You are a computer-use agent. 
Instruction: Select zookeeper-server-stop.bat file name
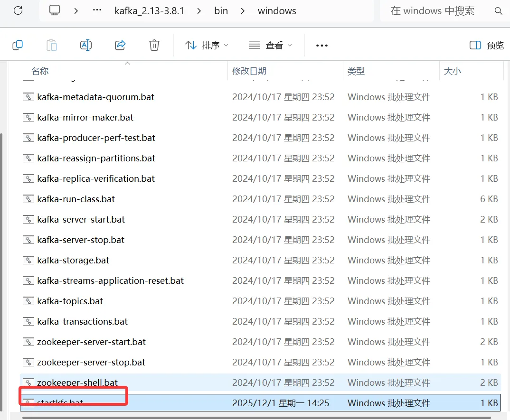91,363
